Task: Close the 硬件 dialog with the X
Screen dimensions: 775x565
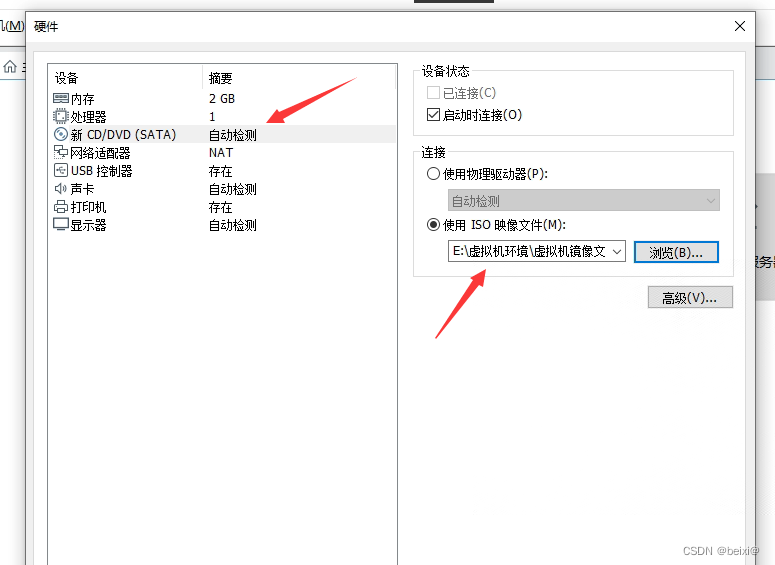Action: point(740,26)
